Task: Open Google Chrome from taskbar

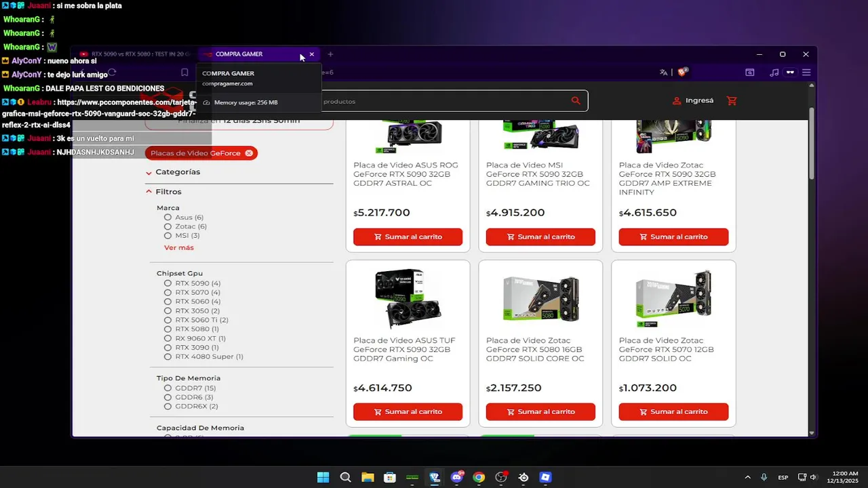Action: click(x=479, y=477)
